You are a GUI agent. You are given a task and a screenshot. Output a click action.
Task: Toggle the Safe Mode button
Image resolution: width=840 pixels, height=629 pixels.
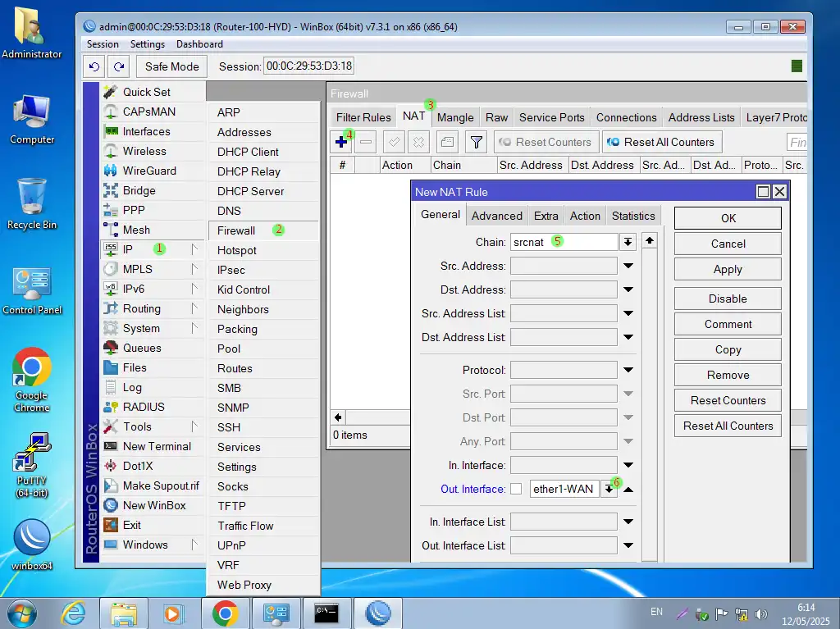(x=171, y=66)
